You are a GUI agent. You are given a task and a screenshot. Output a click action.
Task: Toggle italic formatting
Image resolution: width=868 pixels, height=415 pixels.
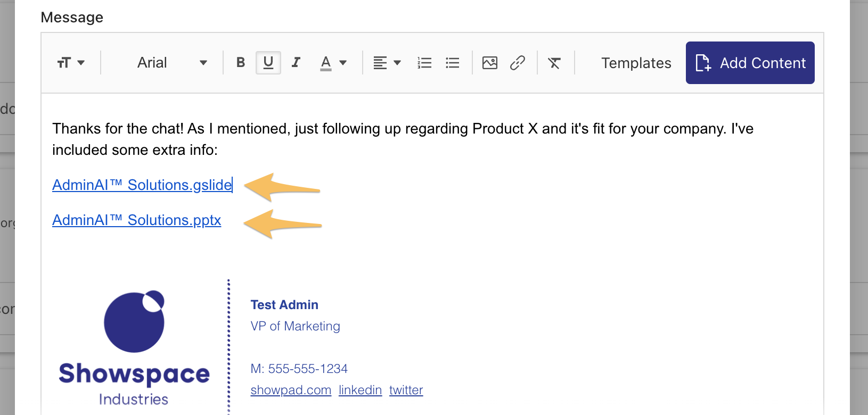[296, 63]
